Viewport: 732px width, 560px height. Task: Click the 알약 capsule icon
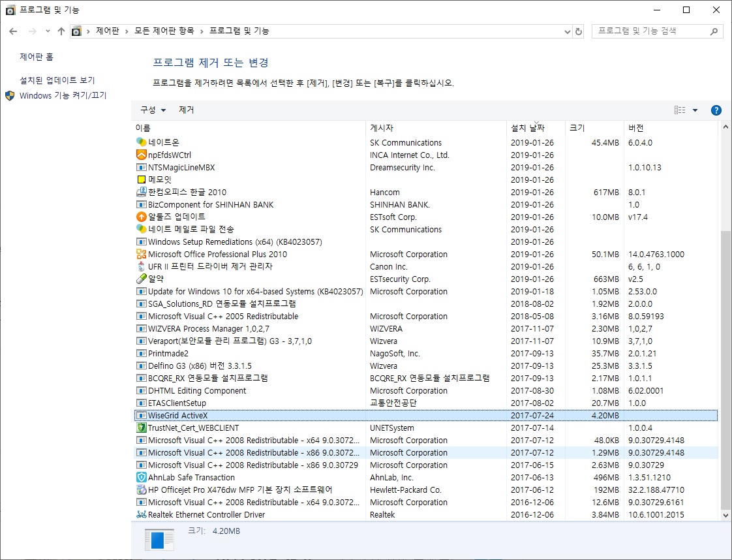(141, 279)
